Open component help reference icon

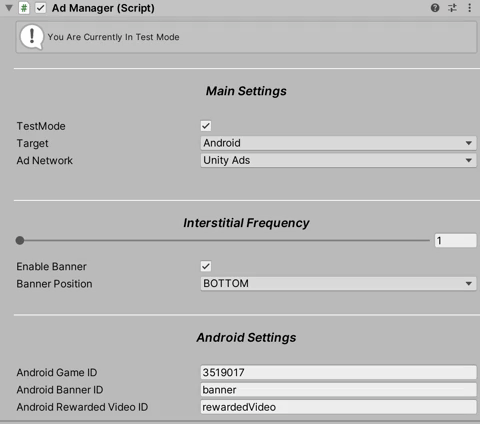coord(435,8)
